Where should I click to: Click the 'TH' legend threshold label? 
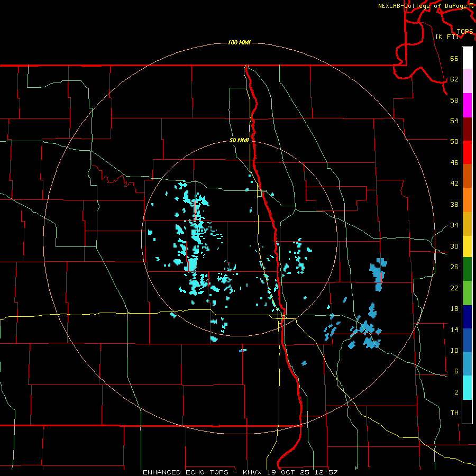454,413
